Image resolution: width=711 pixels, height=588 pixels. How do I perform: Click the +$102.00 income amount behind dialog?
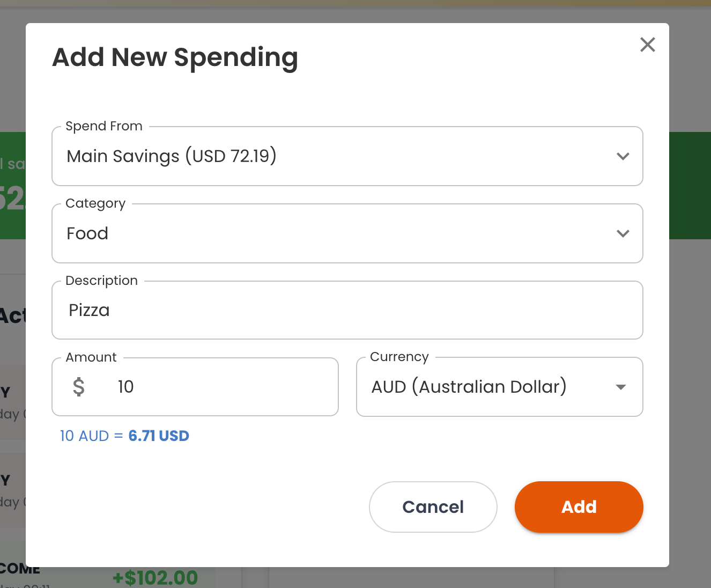pyautogui.click(x=155, y=577)
